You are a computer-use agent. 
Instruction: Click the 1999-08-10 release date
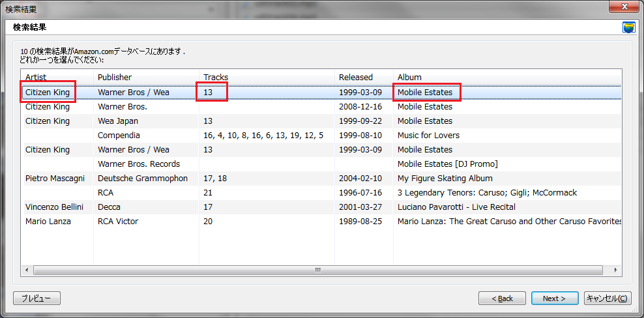pos(360,135)
